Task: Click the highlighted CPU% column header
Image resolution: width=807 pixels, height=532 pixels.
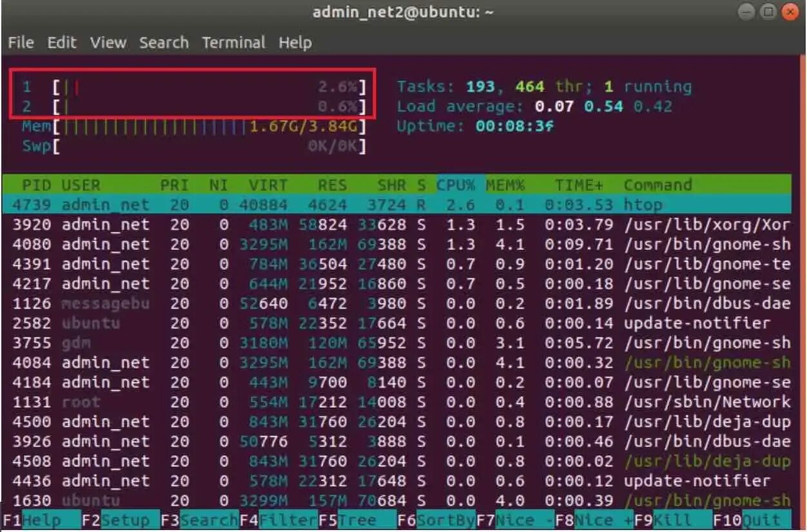Action: pyautogui.click(x=456, y=185)
